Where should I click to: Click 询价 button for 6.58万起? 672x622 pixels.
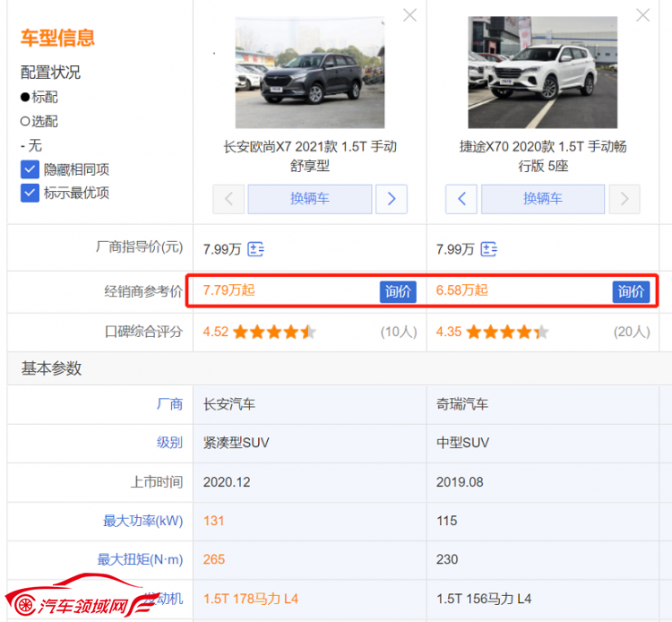click(x=631, y=291)
